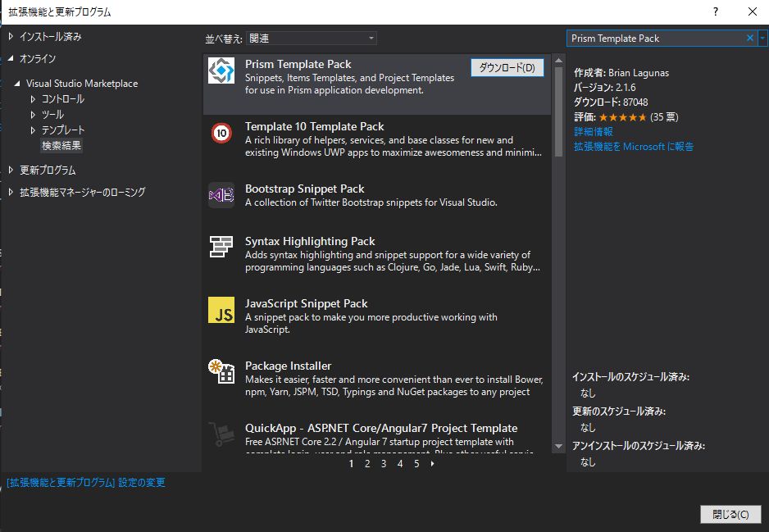The width and height of the screenshot is (769, 532).
Task: Expand the コントロール category
Action: [33, 99]
